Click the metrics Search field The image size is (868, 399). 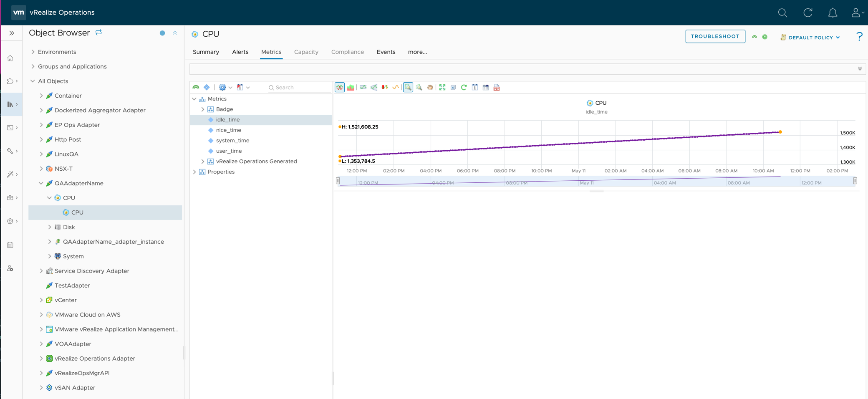pos(300,88)
